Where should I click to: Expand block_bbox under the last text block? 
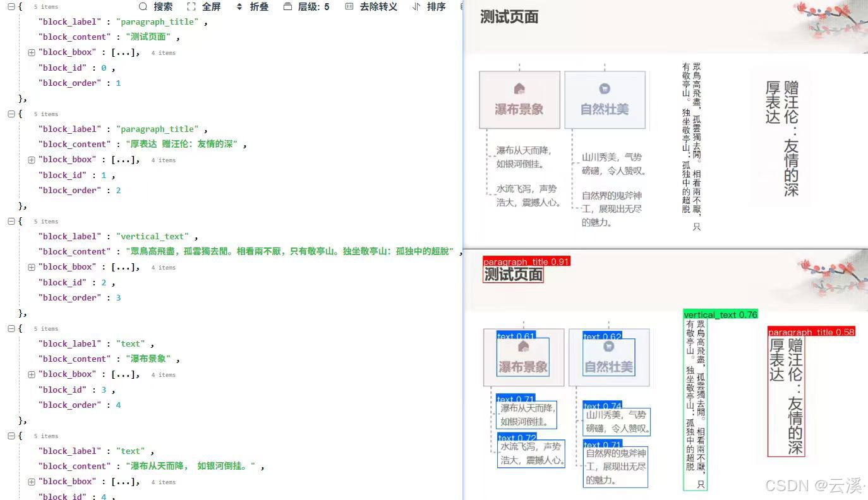click(32, 481)
